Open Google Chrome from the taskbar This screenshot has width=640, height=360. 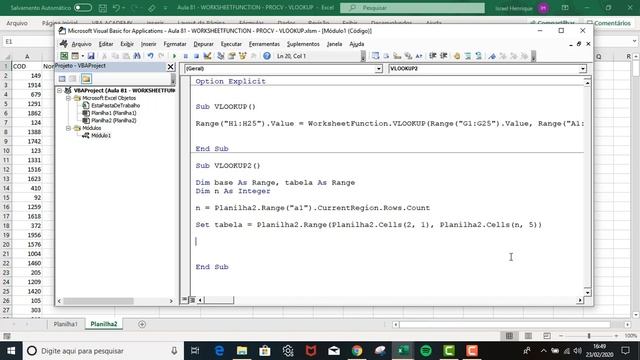point(357,351)
